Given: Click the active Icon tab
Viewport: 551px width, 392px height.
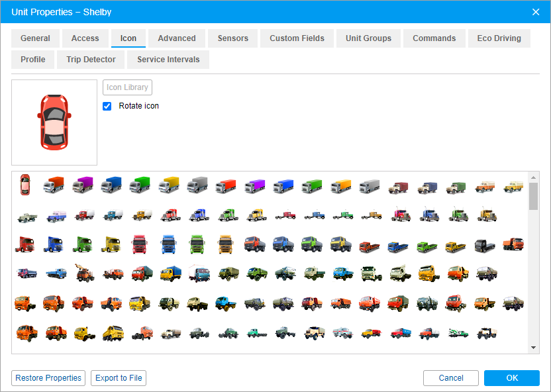Looking at the screenshot, I should (128, 38).
